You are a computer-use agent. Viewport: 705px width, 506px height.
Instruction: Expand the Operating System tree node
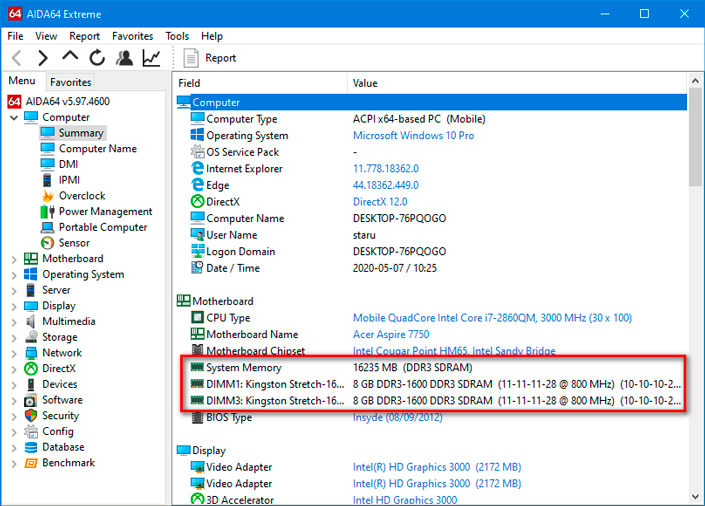[14, 275]
